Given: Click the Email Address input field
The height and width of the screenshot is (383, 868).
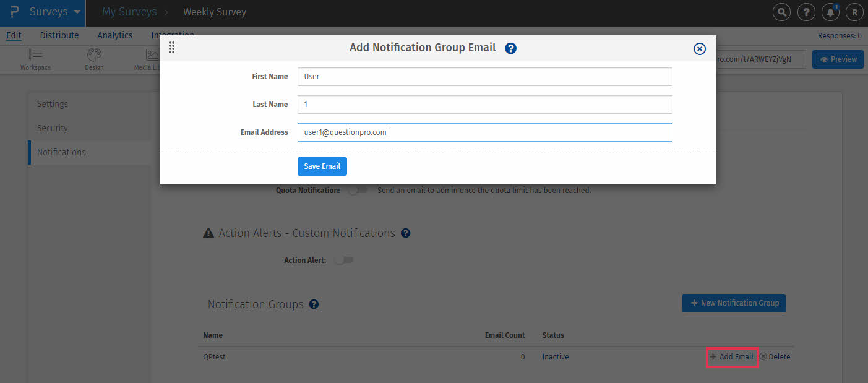Looking at the screenshot, I should (x=484, y=132).
